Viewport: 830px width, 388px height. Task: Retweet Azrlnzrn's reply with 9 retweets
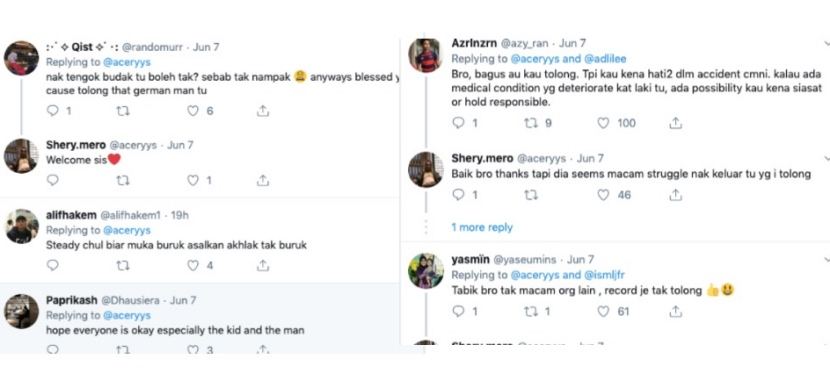530,123
